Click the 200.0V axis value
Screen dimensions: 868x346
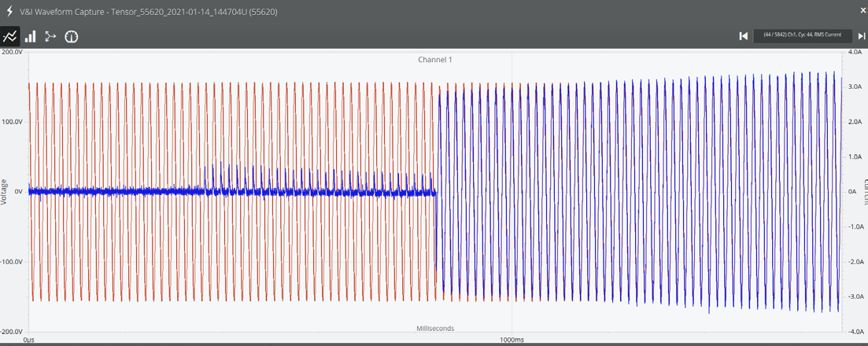(x=12, y=51)
